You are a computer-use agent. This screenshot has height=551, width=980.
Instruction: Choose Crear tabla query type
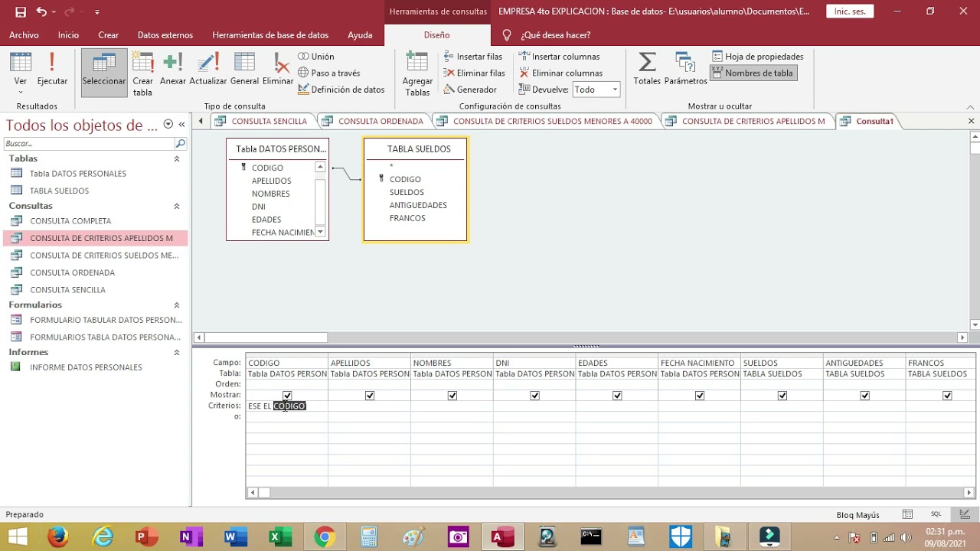143,73
